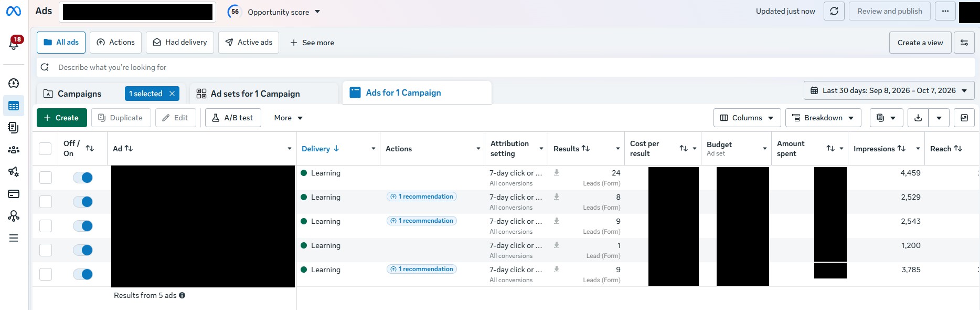Viewport: 980px width, 310px height.
Task: Open recommendation for ad with 8 leads
Action: coord(422,197)
